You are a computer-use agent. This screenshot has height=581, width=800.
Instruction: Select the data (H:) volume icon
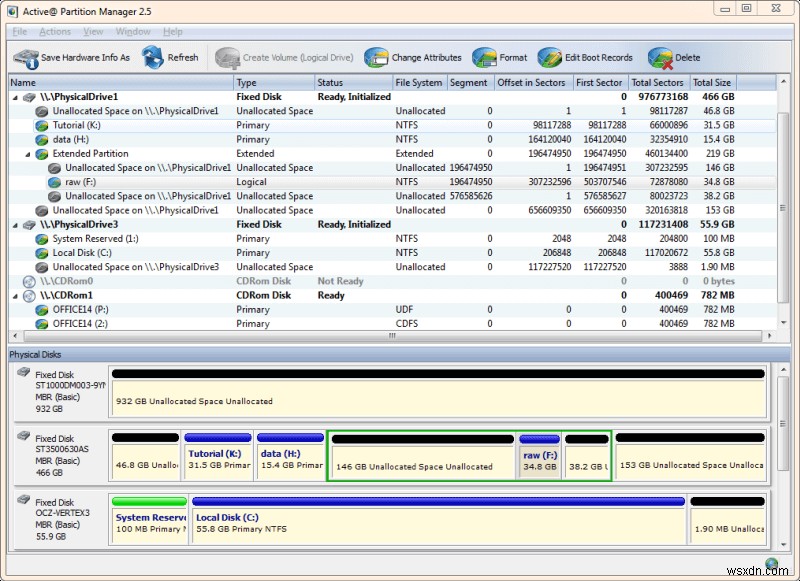[x=41, y=140]
